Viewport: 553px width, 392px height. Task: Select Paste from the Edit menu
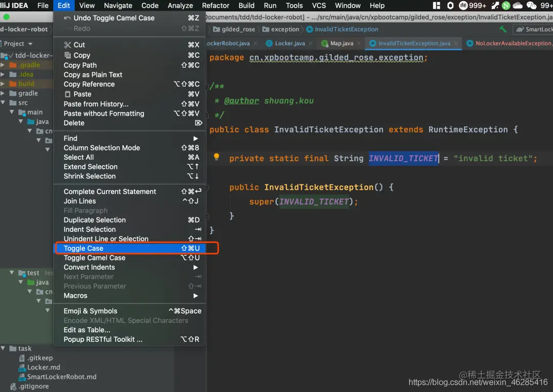point(129,94)
